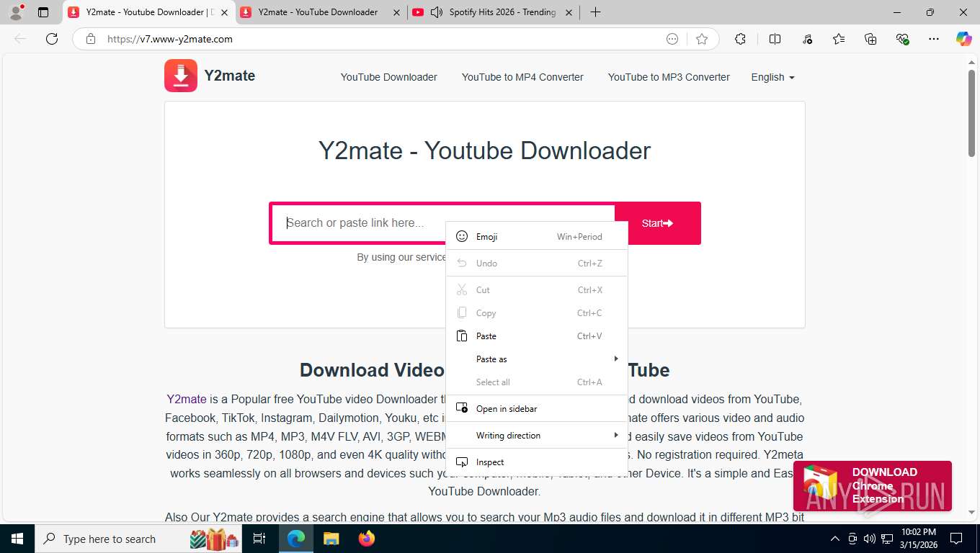Screen dimensions: 980x553
Task: Click Copy in the context menu
Action: pyautogui.click(x=537, y=313)
